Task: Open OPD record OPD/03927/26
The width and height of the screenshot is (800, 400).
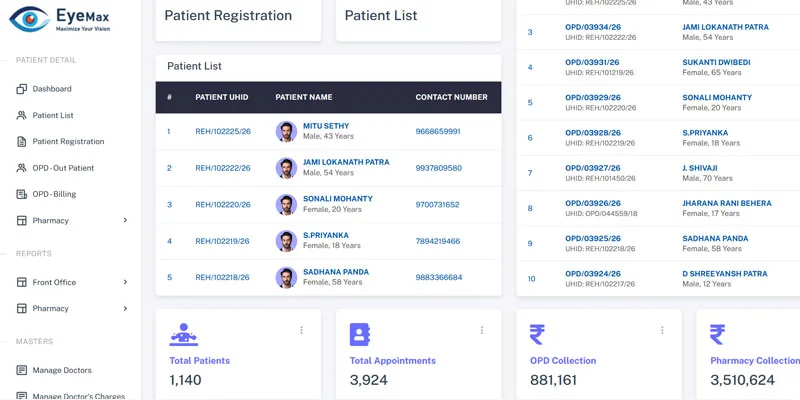Action: pos(593,168)
